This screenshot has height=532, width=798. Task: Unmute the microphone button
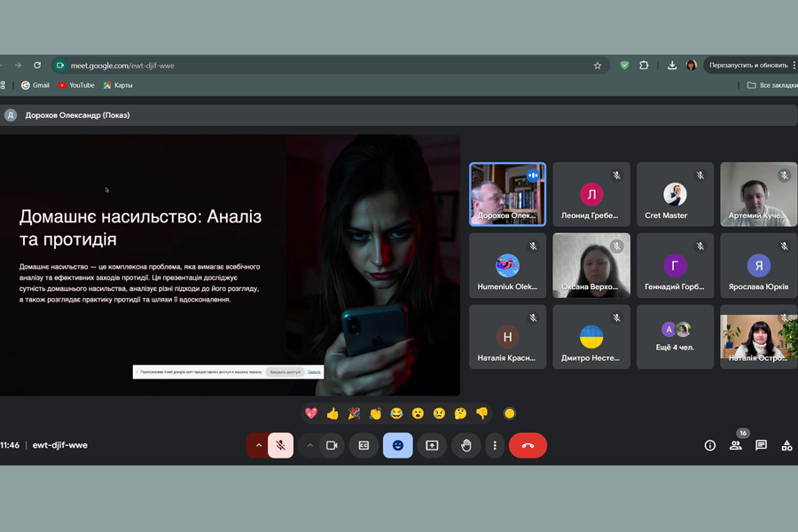(x=280, y=445)
